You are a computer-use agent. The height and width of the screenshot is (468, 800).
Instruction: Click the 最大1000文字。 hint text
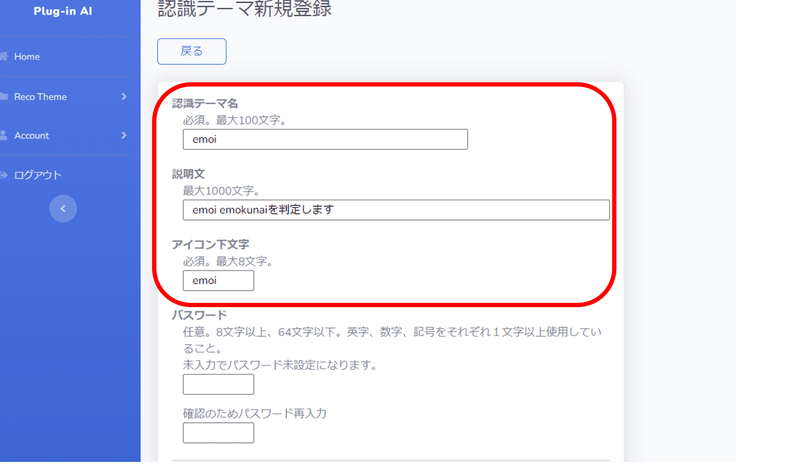click(x=222, y=191)
